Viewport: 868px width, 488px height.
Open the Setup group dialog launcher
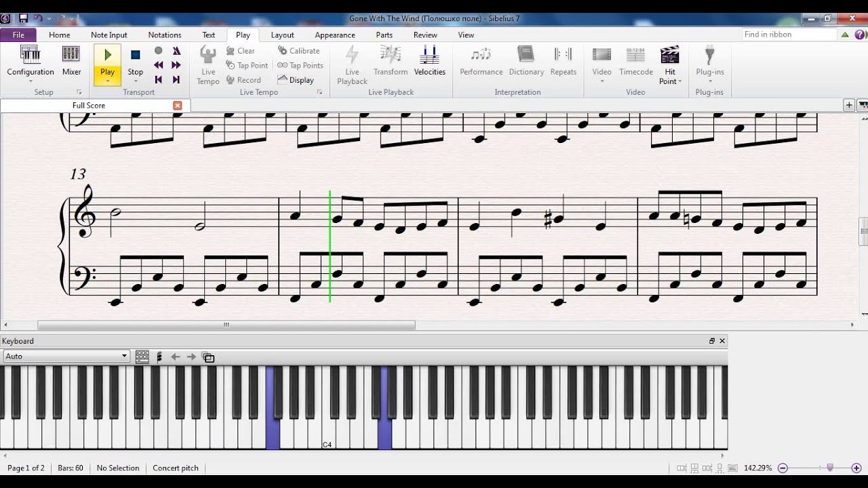tap(79, 92)
